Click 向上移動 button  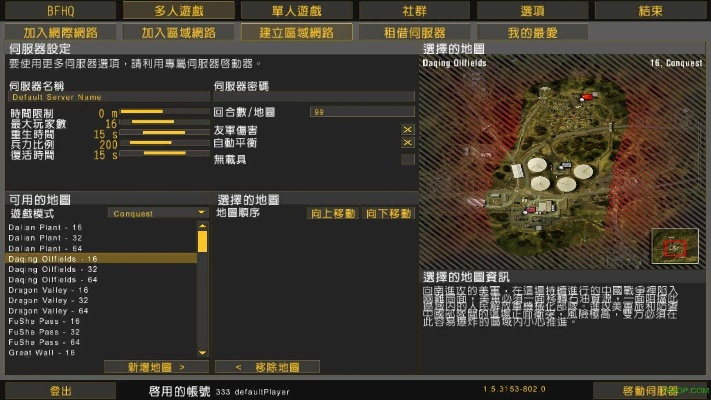point(333,213)
